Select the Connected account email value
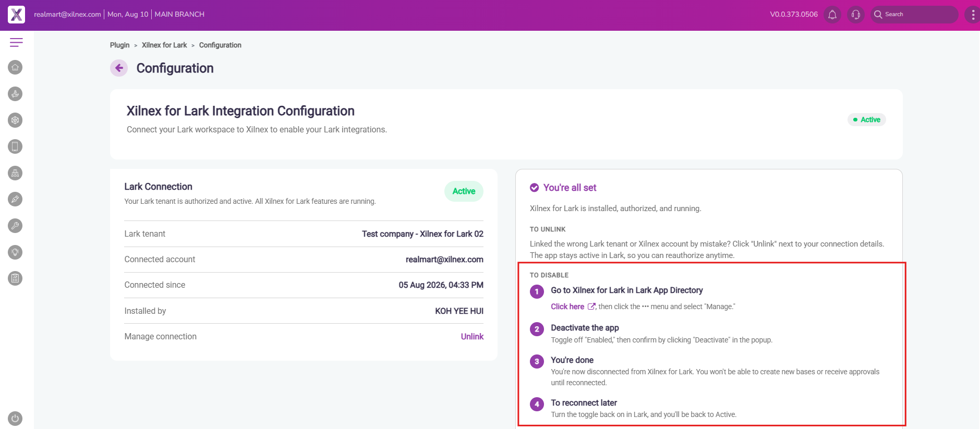This screenshot has width=980, height=429. (x=444, y=260)
